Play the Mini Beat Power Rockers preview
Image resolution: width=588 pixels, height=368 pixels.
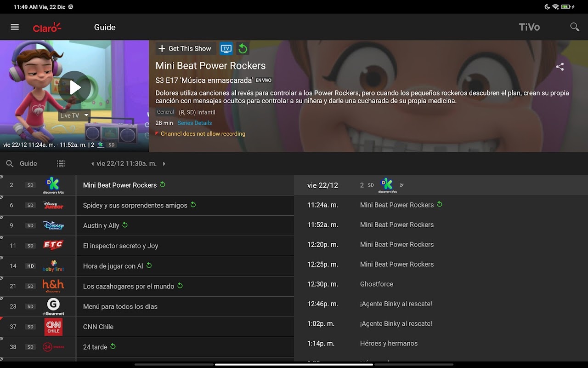(x=74, y=87)
